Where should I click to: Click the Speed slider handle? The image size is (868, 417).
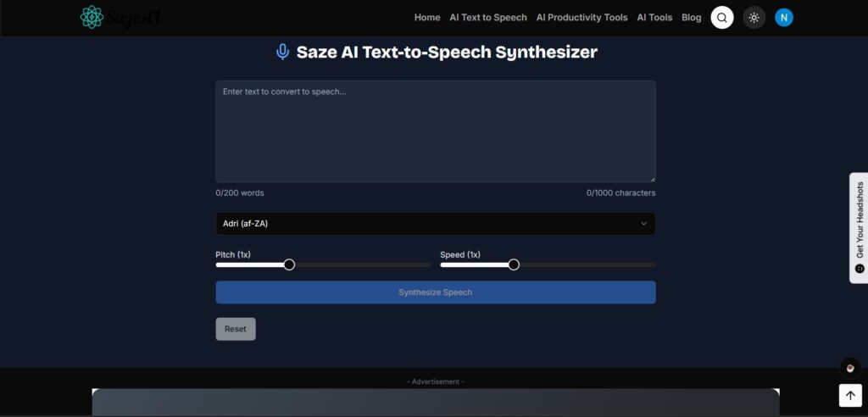tap(514, 264)
